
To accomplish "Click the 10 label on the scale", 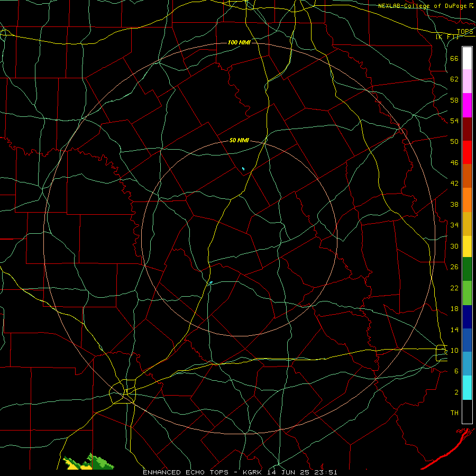I will [454, 350].
